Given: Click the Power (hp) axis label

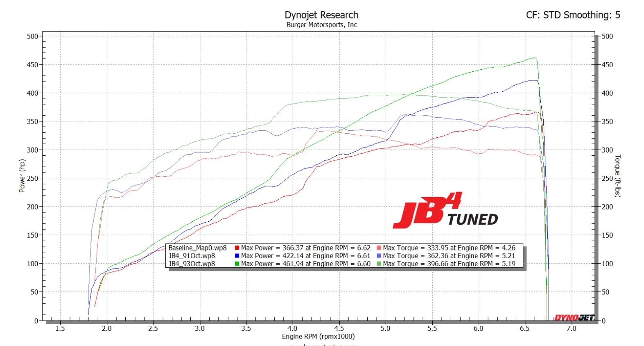Looking at the screenshot, I should click(x=22, y=176).
